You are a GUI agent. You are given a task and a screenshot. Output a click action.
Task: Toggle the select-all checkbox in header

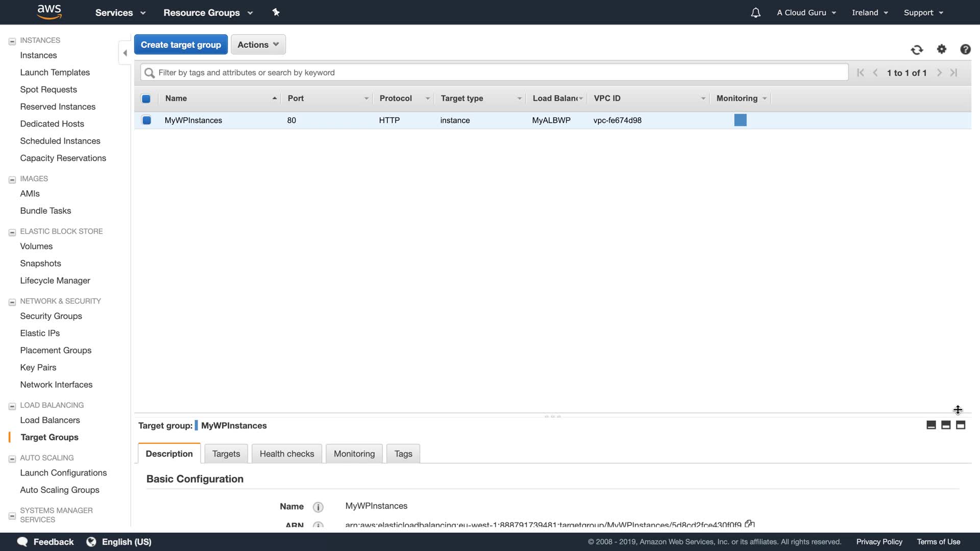tap(146, 98)
